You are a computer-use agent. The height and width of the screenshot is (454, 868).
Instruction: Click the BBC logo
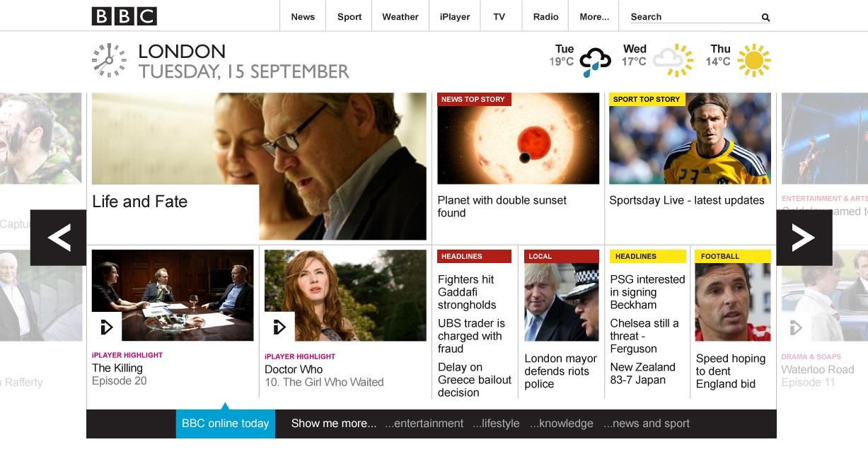[x=125, y=16]
